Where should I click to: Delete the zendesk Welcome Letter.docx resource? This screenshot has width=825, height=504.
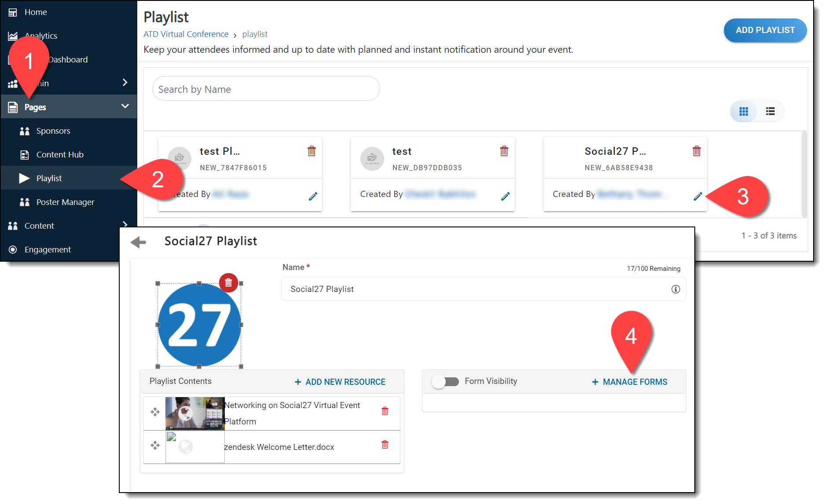385,445
